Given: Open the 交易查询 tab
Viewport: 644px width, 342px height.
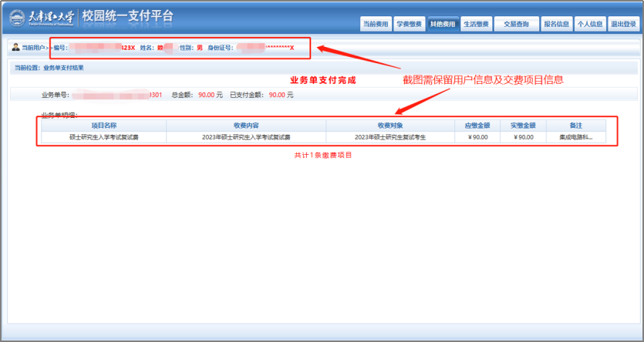Looking at the screenshot, I should [x=516, y=25].
